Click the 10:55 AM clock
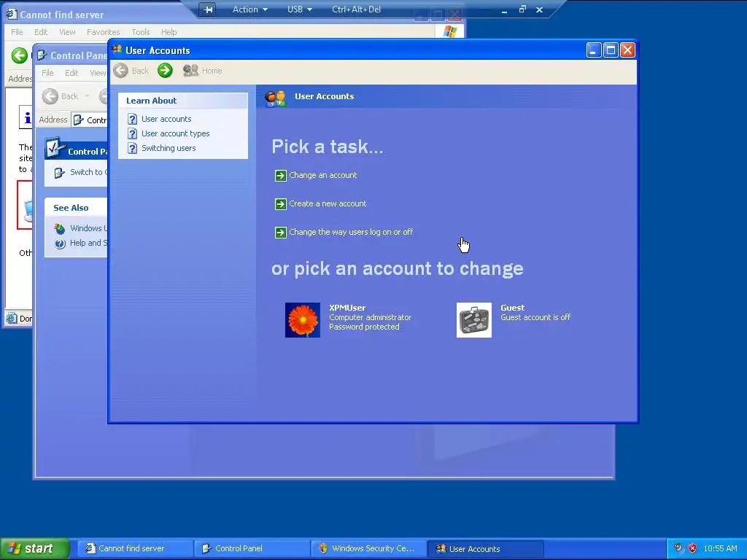This screenshot has width=747, height=560. pyautogui.click(x=720, y=548)
